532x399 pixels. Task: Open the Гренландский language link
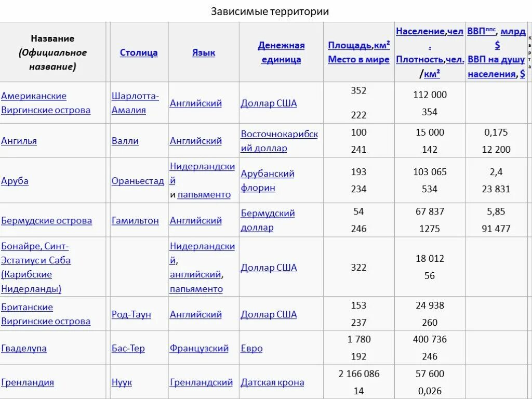201,382
